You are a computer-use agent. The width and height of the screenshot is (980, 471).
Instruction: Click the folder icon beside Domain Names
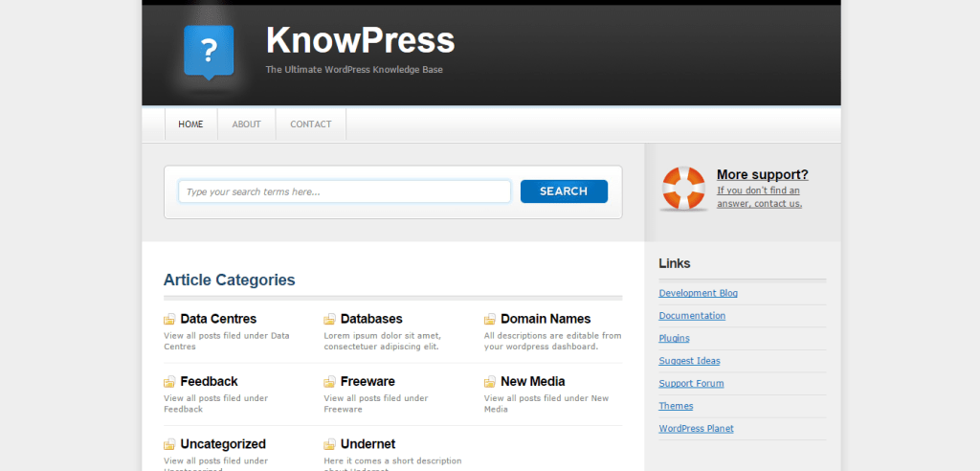(x=490, y=320)
